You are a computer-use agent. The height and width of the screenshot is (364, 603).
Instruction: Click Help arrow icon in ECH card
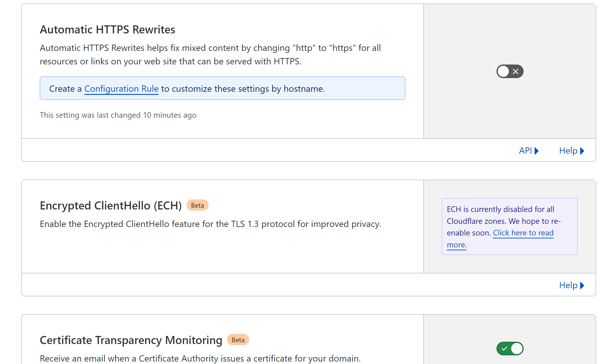click(582, 285)
